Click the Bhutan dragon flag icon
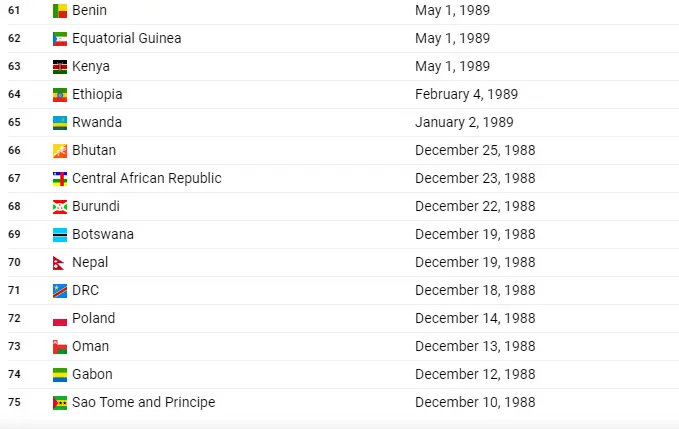Screen dimensions: 679x429 [60, 151]
